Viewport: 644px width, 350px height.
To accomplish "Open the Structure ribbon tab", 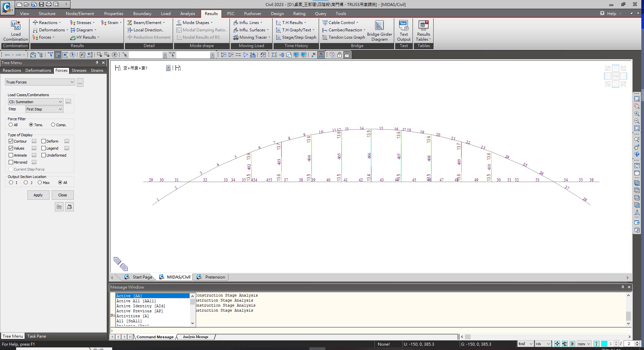I will (47, 14).
